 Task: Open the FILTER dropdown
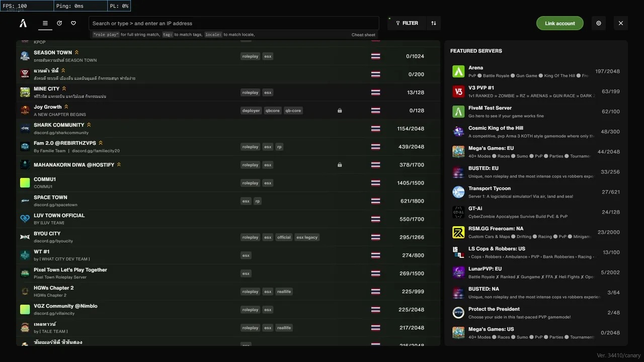click(407, 23)
